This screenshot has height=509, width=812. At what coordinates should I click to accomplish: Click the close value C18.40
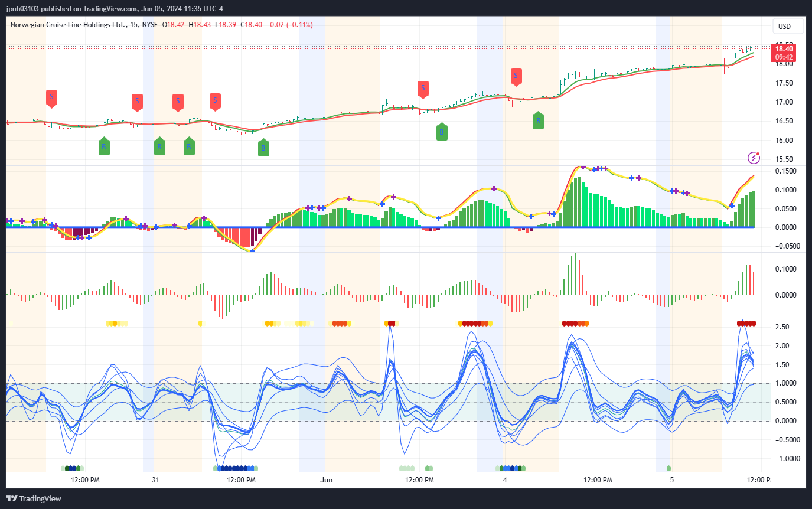[252, 25]
